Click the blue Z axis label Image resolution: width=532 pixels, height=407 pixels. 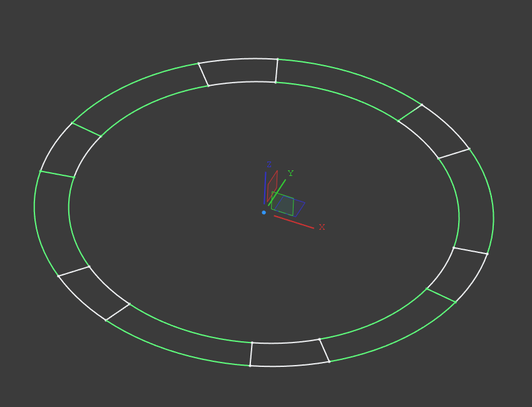[x=269, y=165]
